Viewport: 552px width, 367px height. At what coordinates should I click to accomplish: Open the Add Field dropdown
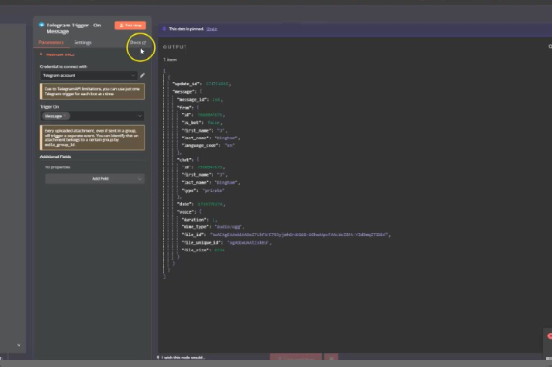coord(95,179)
